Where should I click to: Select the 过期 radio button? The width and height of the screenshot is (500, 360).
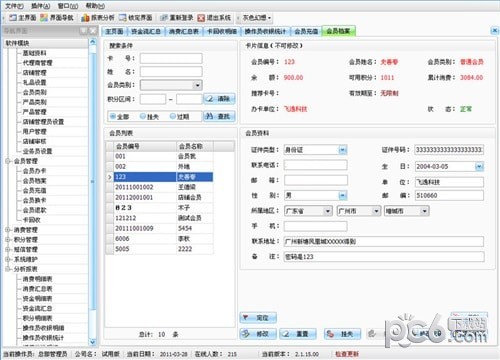coord(173,116)
